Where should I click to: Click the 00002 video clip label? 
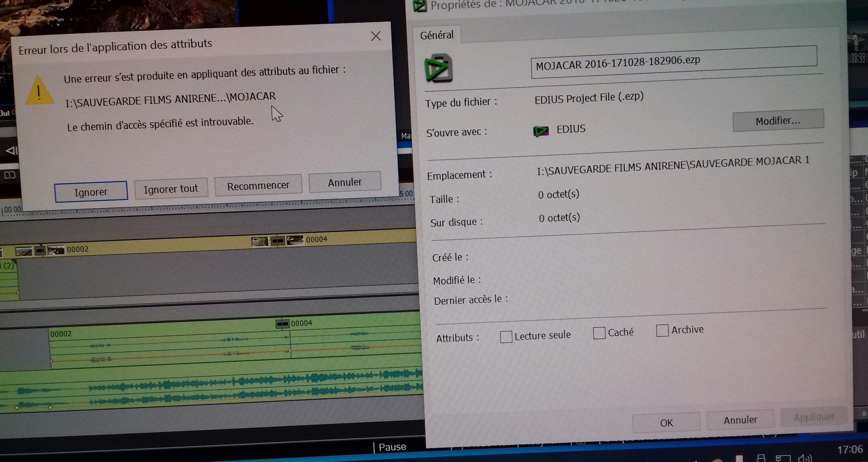[78, 249]
